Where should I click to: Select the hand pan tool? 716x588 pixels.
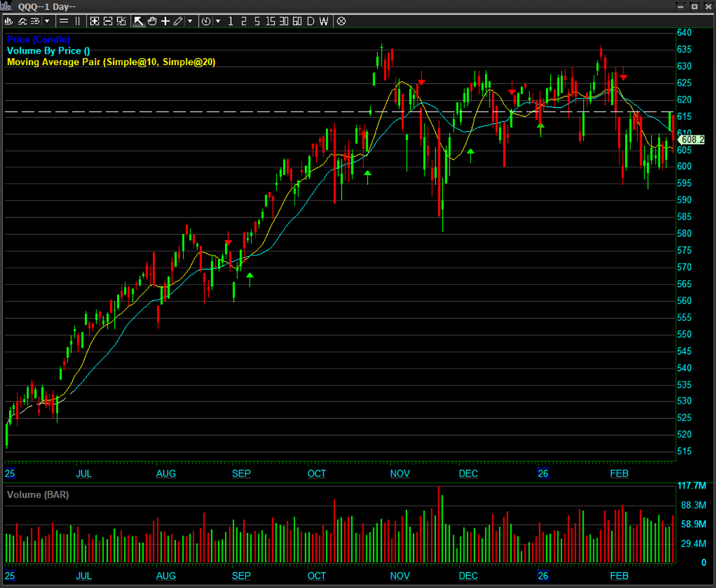click(x=151, y=21)
